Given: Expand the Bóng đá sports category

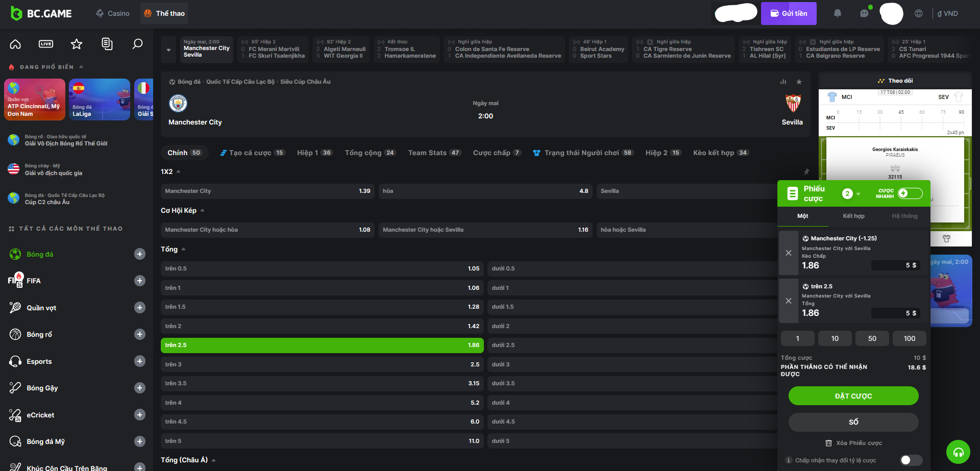Looking at the screenshot, I should coord(140,254).
